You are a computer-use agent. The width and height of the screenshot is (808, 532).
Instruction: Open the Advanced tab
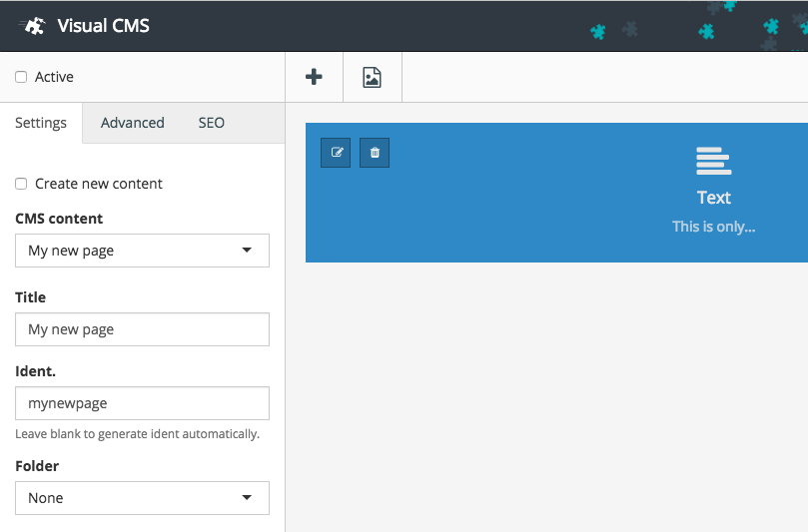[132, 123]
